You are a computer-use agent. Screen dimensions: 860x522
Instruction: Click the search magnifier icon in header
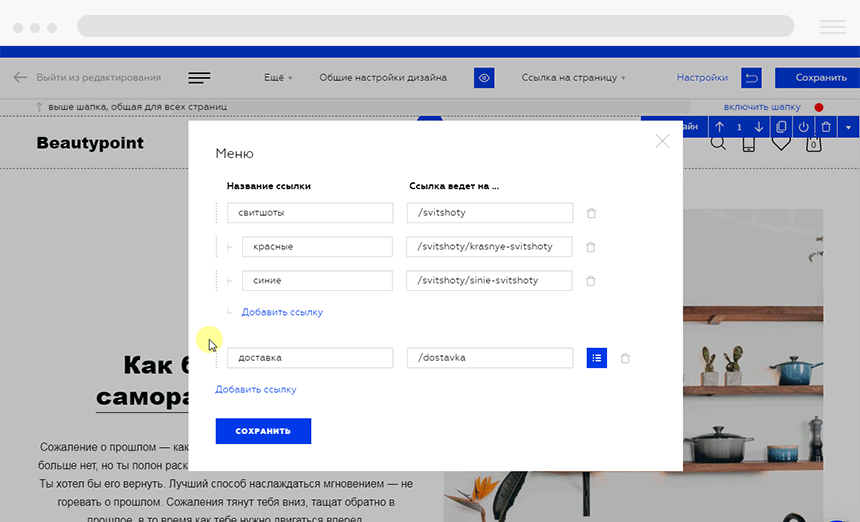click(718, 144)
